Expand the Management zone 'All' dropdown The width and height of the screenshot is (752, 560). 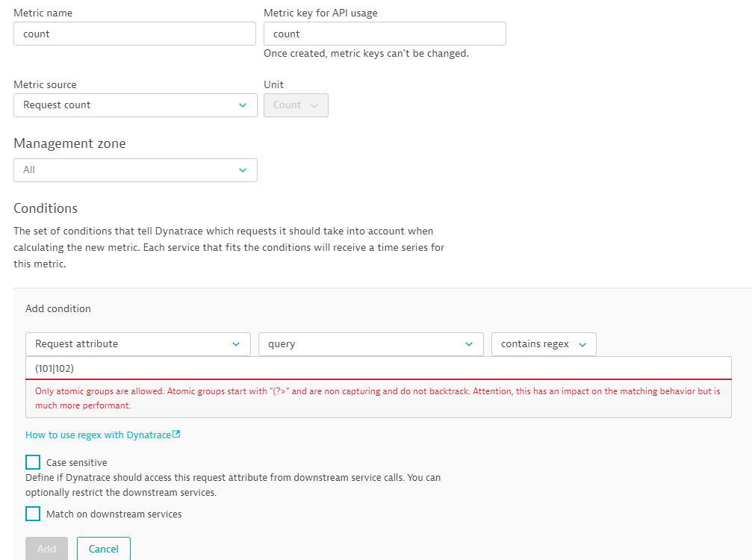coord(135,170)
